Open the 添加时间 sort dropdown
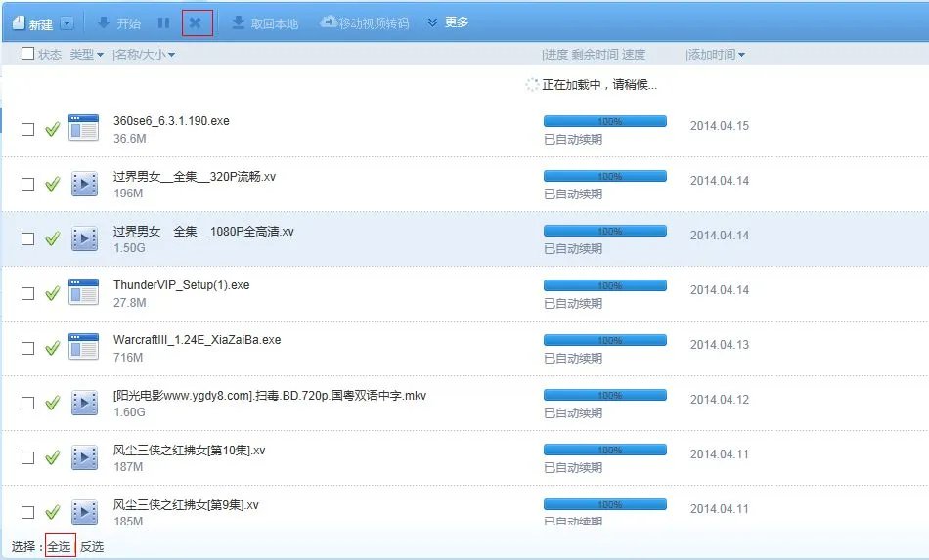929x560 pixels. pyautogui.click(x=716, y=55)
